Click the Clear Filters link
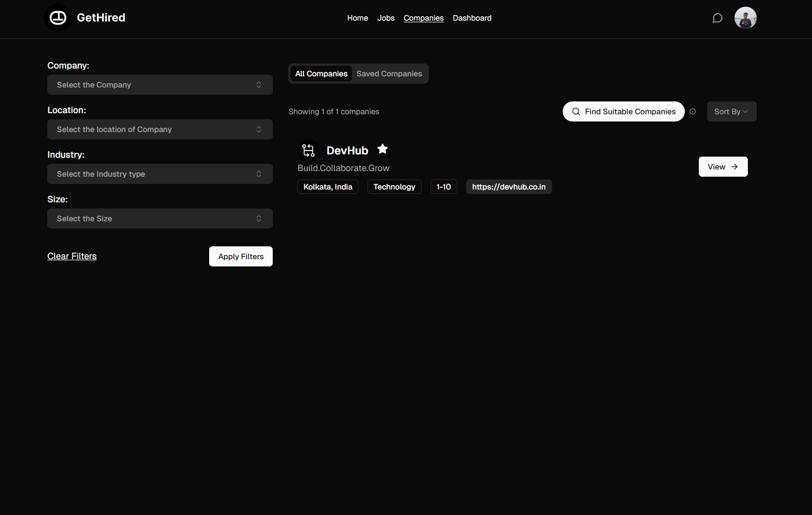This screenshot has width=812, height=515. [x=72, y=256]
